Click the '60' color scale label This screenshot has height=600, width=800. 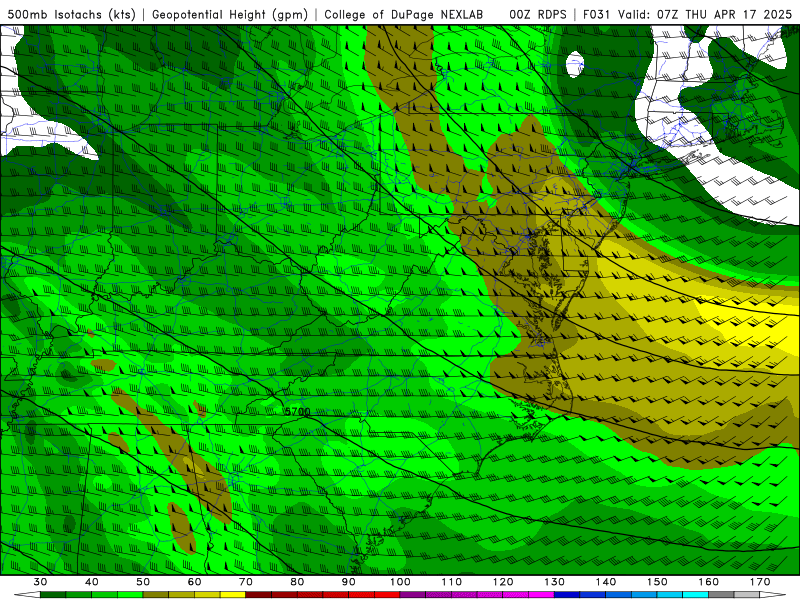tap(194, 582)
